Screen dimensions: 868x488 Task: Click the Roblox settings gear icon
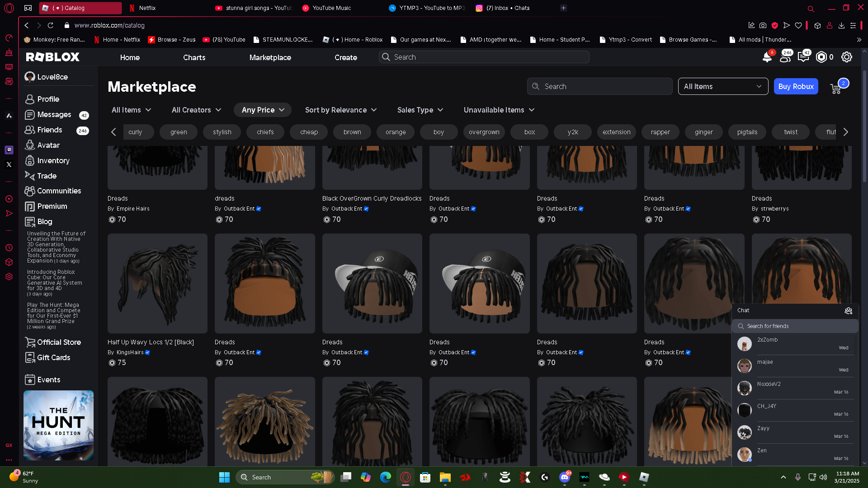tap(846, 57)
